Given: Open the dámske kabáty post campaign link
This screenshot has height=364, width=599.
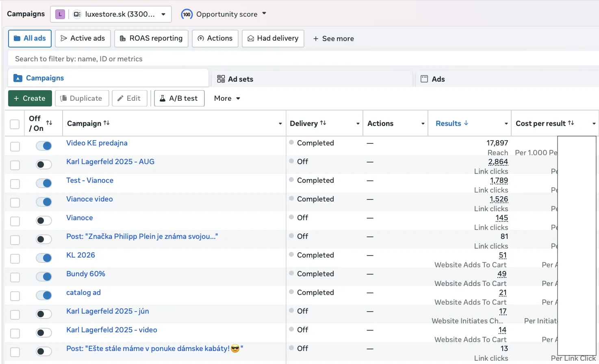Looking at the screenshot, I should pyautogui.click(x=154, y=349).
